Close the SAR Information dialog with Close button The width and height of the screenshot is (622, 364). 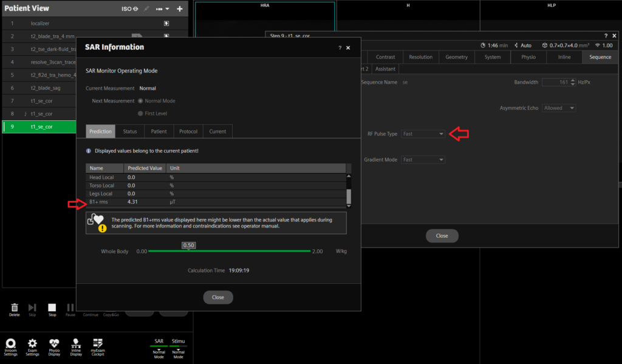click(x=218, y=297)
